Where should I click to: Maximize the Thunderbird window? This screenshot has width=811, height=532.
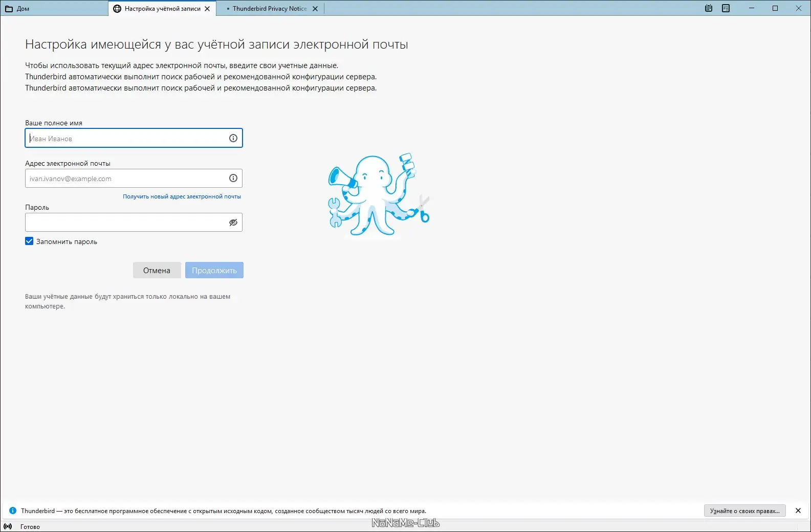coord(775,8)
